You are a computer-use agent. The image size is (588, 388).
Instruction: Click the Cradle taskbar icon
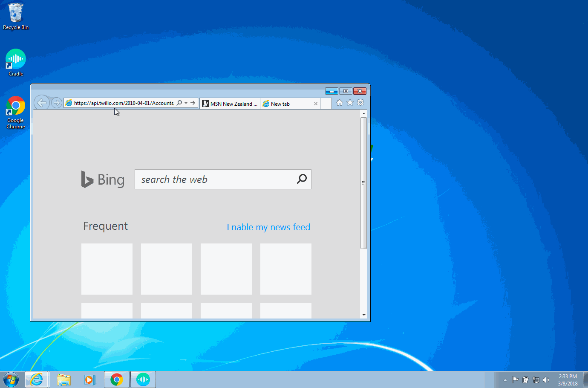[x=143, y=379]
